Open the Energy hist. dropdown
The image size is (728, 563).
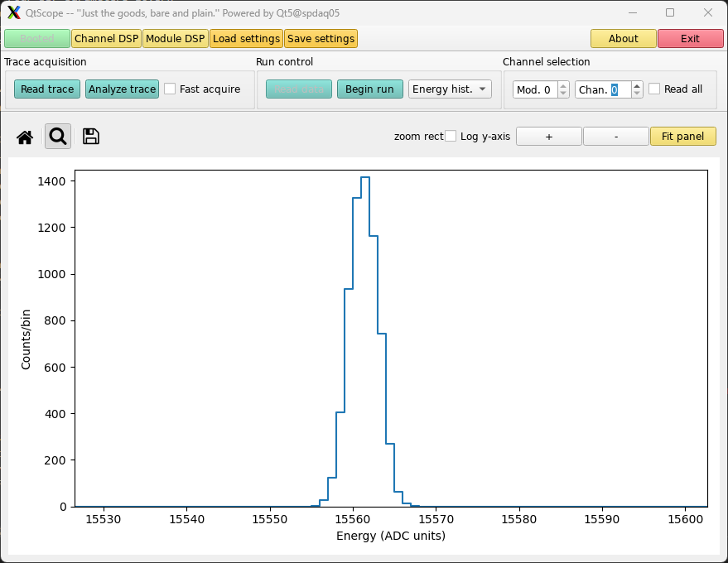pos(450,89)
